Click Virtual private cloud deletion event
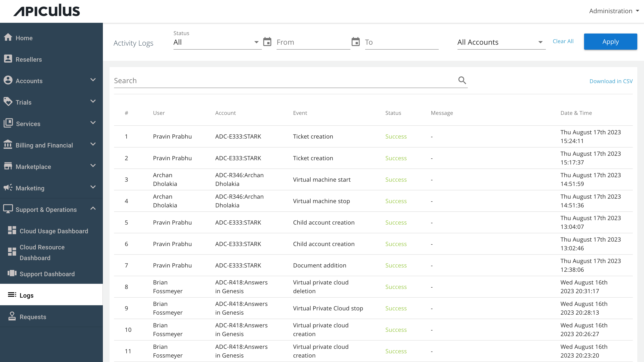644x362 pixels. [321, 286]
